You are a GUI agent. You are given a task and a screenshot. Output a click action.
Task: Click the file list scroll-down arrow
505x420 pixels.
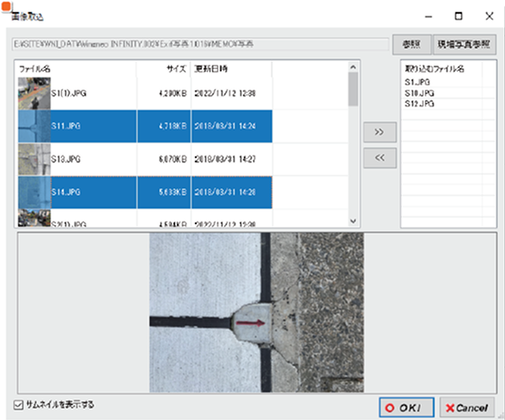click(353, 221)
